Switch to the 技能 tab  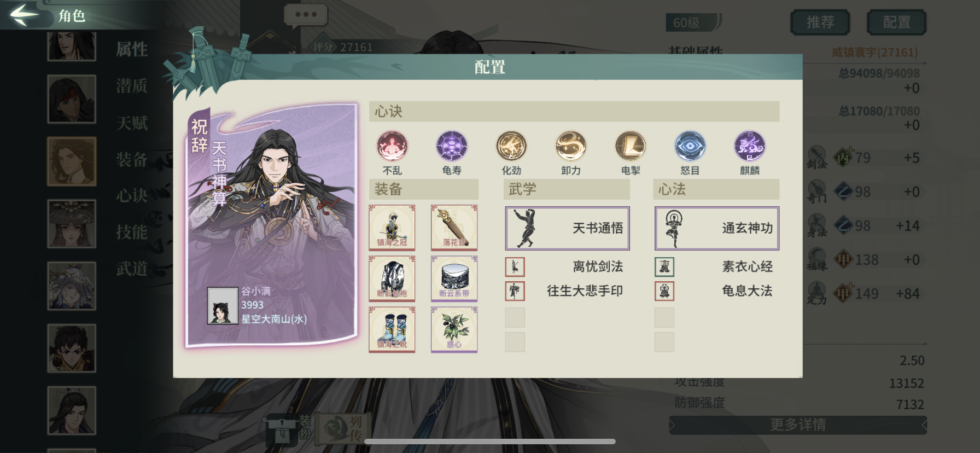[132, 232]
